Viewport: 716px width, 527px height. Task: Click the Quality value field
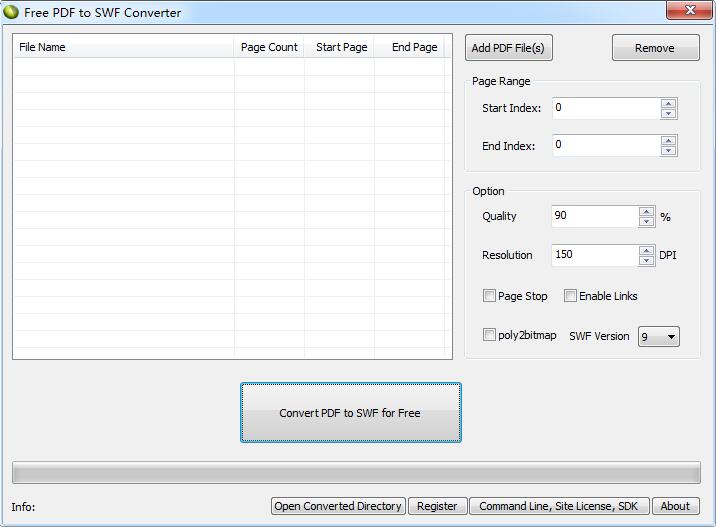pos(595,216)
